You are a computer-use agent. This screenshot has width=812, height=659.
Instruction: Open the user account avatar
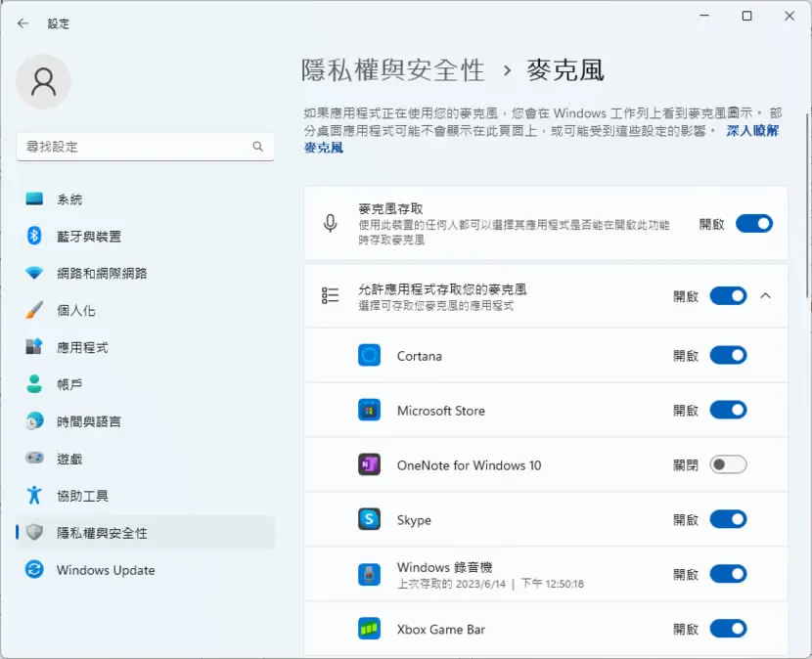[x=43, y=82]
